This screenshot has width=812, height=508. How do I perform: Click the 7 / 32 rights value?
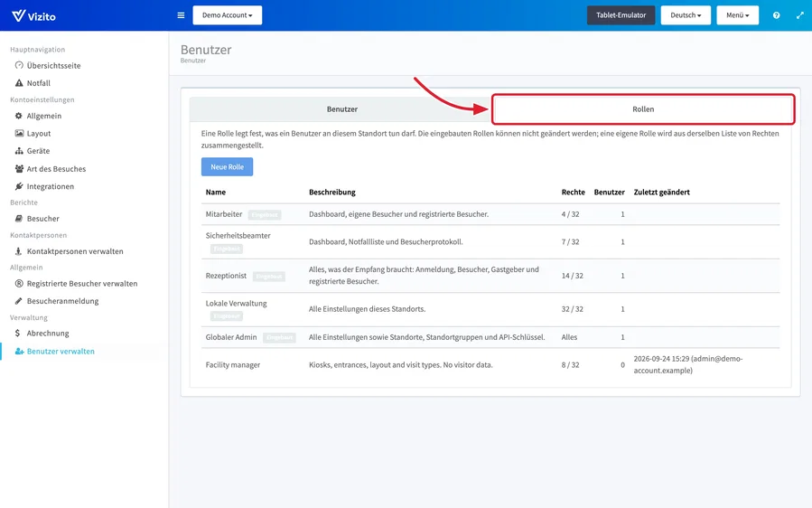pos(570,241)
